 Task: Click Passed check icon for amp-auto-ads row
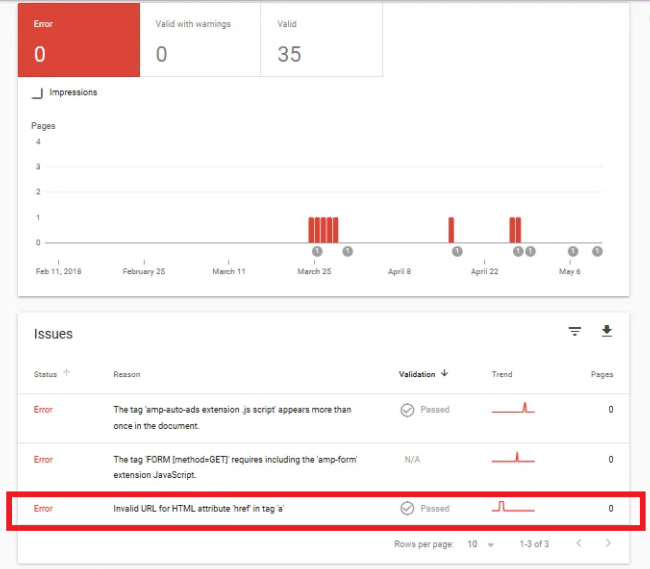[x=407, y=410]
